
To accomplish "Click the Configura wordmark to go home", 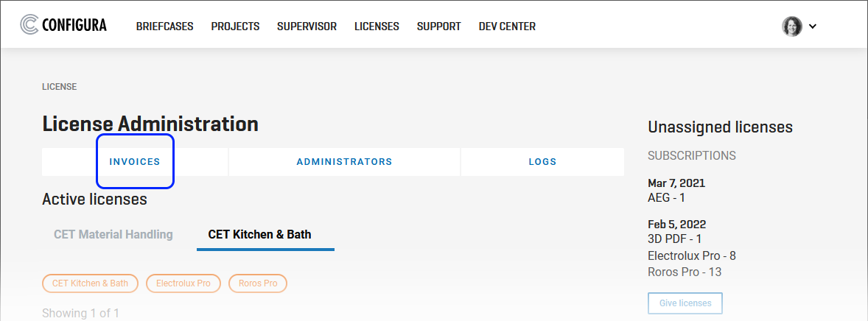I will pos(74,25).
